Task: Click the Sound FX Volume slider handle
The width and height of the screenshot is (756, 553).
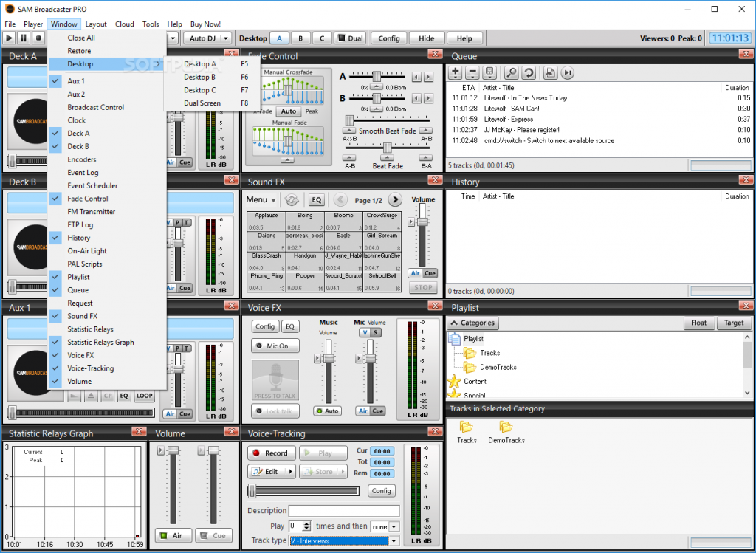Action: pos(422,222)
